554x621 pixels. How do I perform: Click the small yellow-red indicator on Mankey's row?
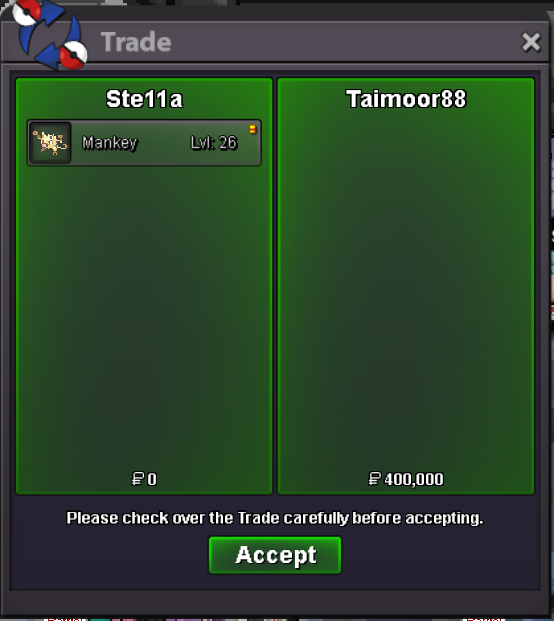(x=252, y=130)
